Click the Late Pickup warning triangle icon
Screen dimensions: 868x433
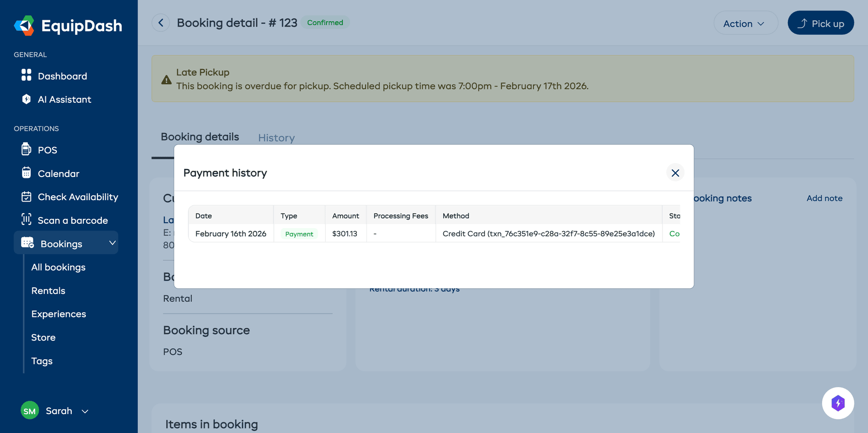pos(166,80)
